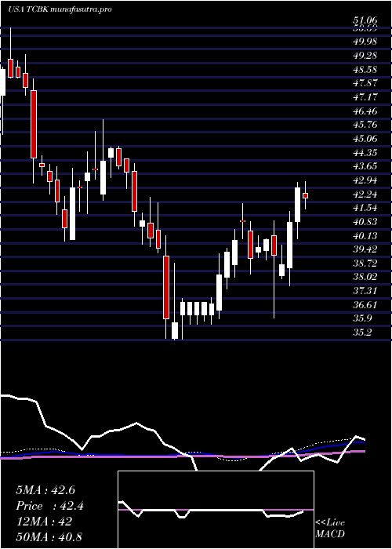Click the 47.87 price axis label
The image size is (392, 549).
click(x=365, y=83)
